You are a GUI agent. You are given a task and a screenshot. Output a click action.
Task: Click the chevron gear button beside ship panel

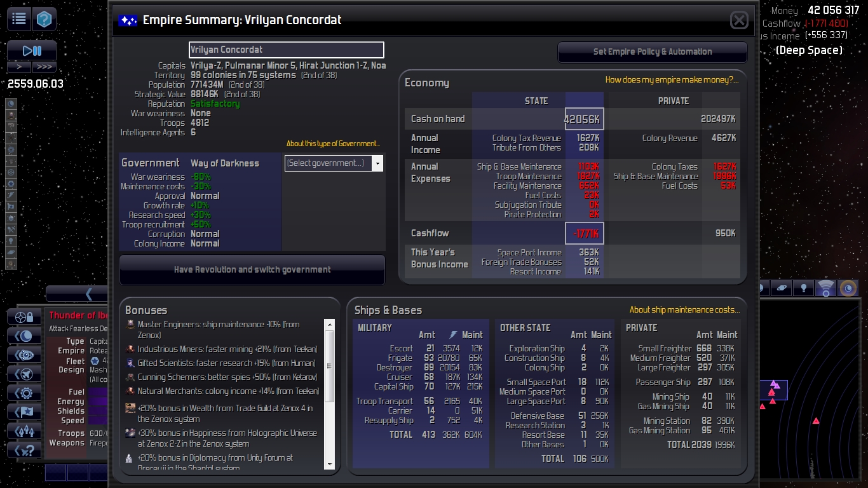point(24,393)
